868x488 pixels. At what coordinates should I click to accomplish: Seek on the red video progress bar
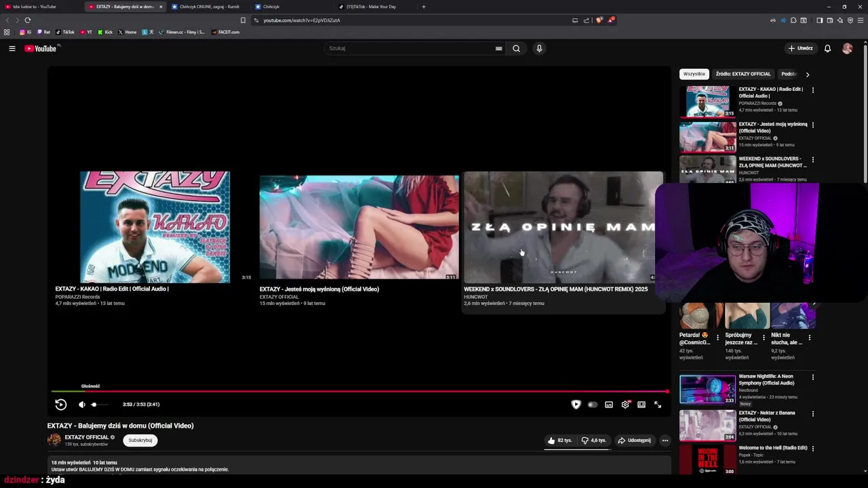[x=359, y=391]
